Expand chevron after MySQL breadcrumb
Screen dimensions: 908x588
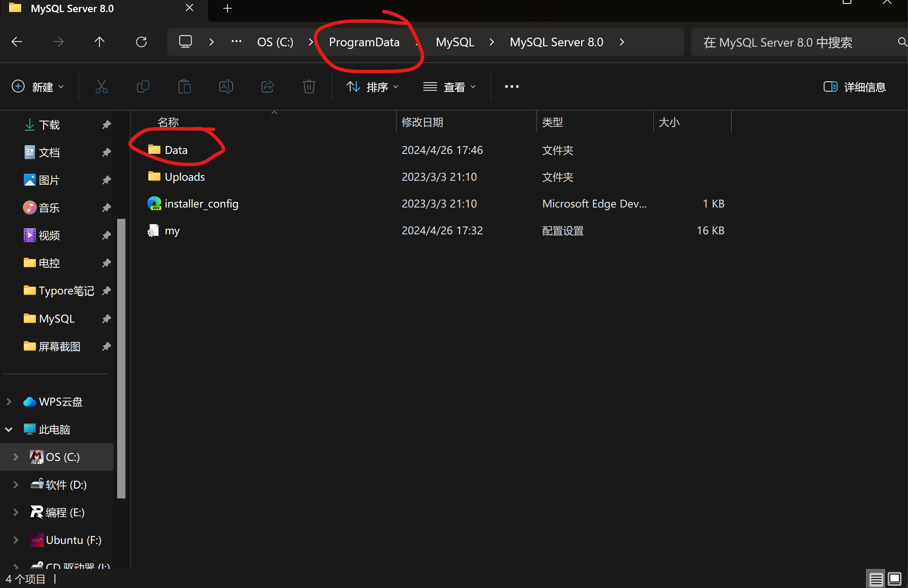click(492, 42)
